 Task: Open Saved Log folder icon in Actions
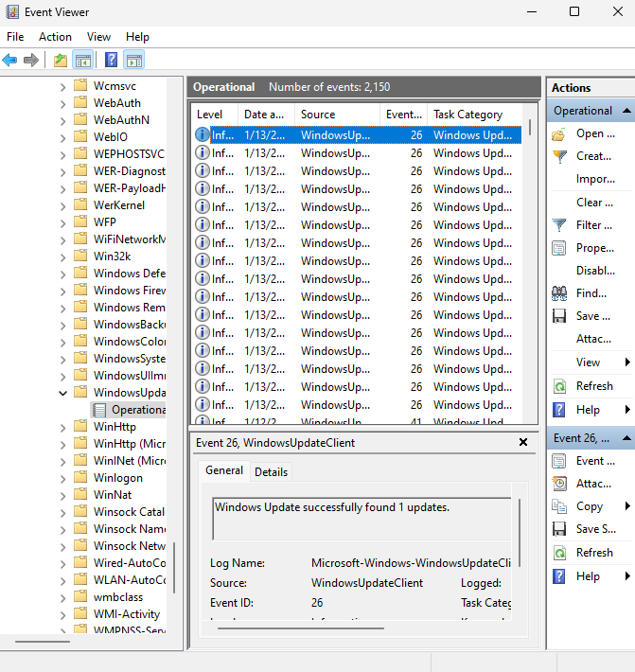(558, 134)
